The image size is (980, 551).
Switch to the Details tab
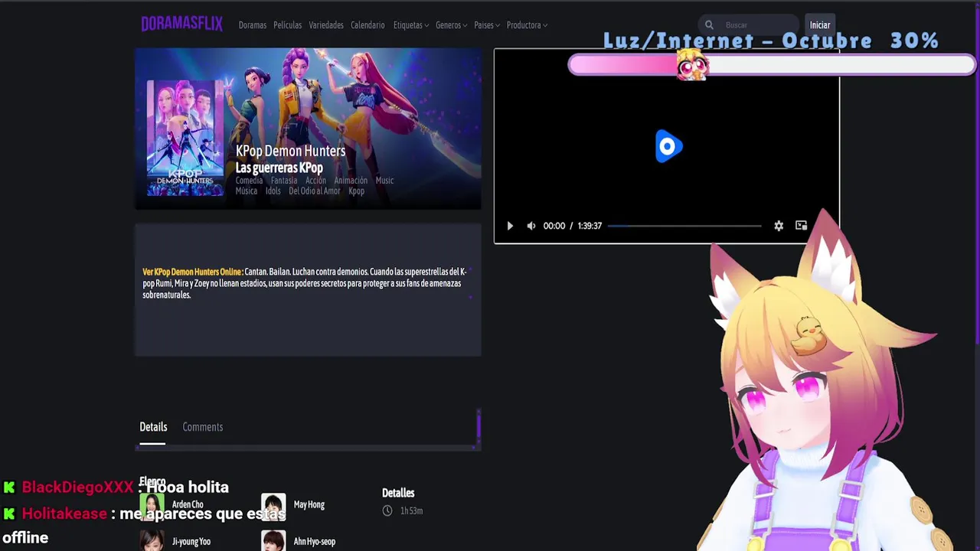pos(153,427)
